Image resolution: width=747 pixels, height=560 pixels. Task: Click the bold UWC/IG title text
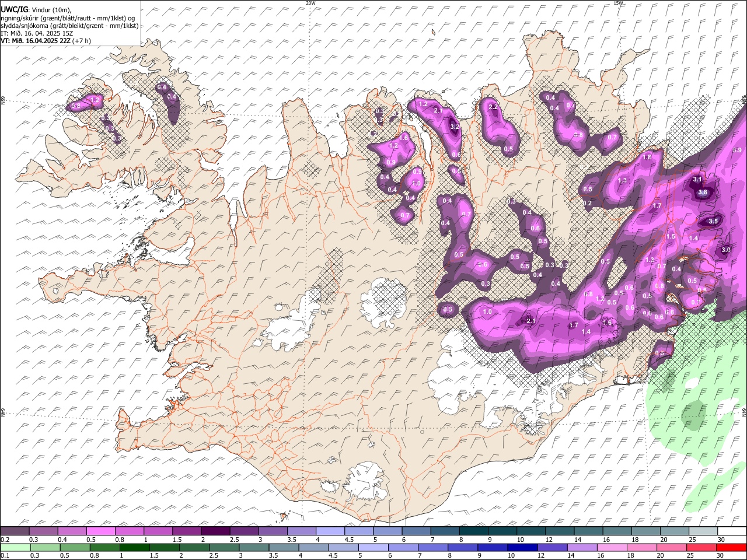[15, 9]
